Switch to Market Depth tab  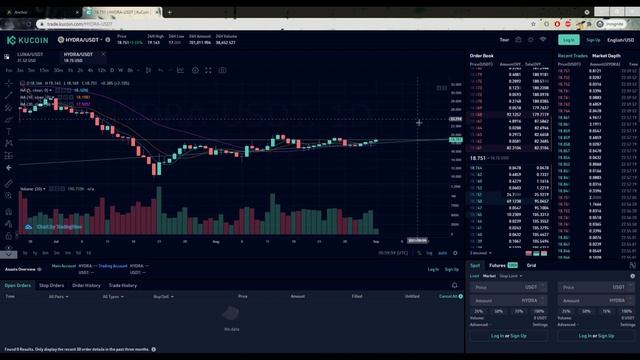point(606,56)
